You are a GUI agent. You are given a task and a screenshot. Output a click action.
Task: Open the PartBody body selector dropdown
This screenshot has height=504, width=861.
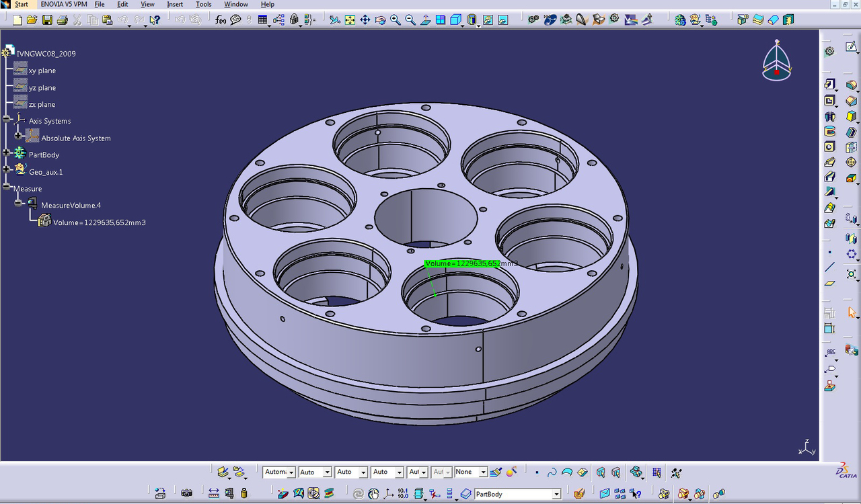[556, 494]
